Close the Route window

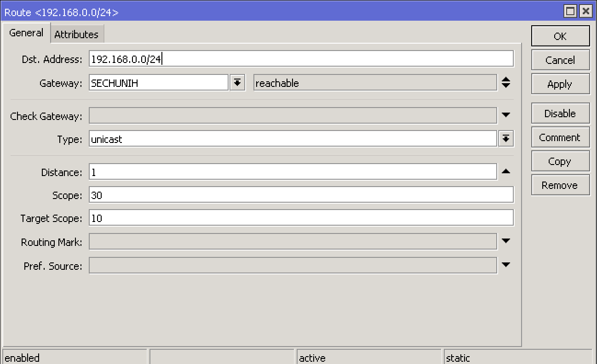click(585, 11)
